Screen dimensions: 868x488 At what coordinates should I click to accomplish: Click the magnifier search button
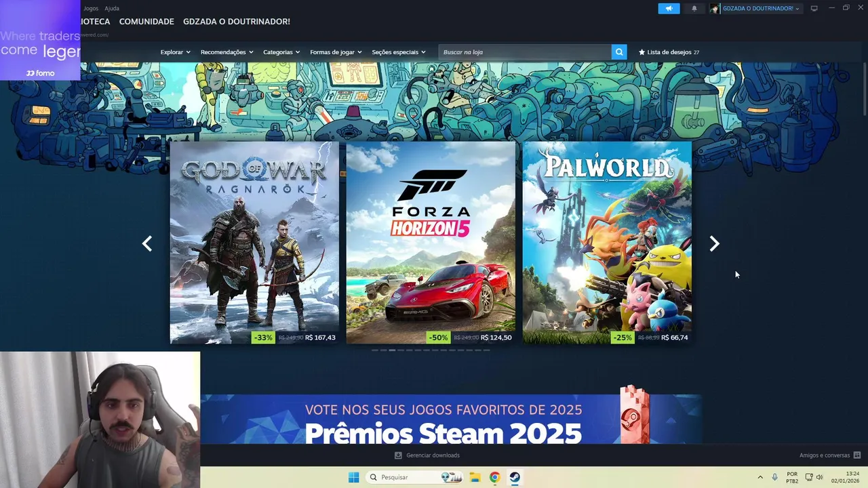(x=619, y=52)
